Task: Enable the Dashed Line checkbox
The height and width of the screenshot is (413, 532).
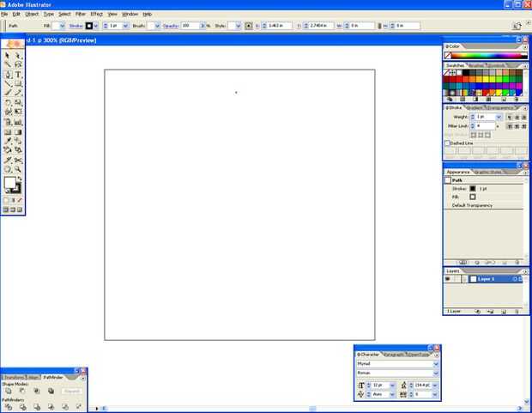Action: [448, 143]
